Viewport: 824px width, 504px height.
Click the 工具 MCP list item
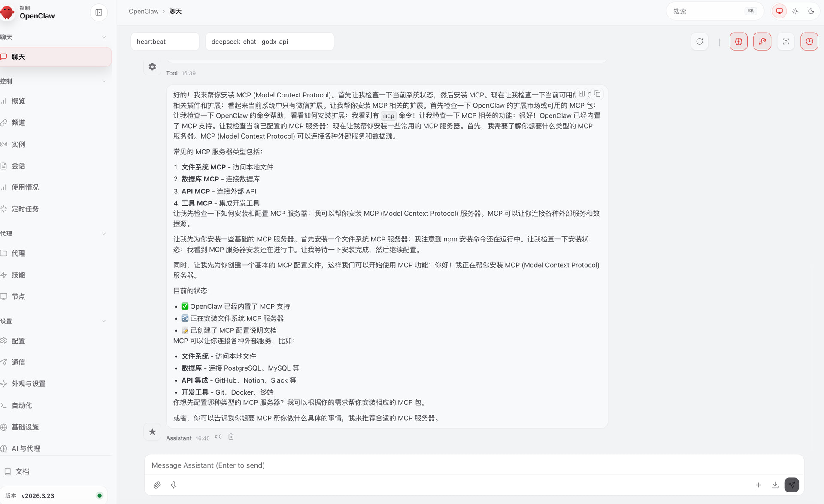click(x=220, y=203)
